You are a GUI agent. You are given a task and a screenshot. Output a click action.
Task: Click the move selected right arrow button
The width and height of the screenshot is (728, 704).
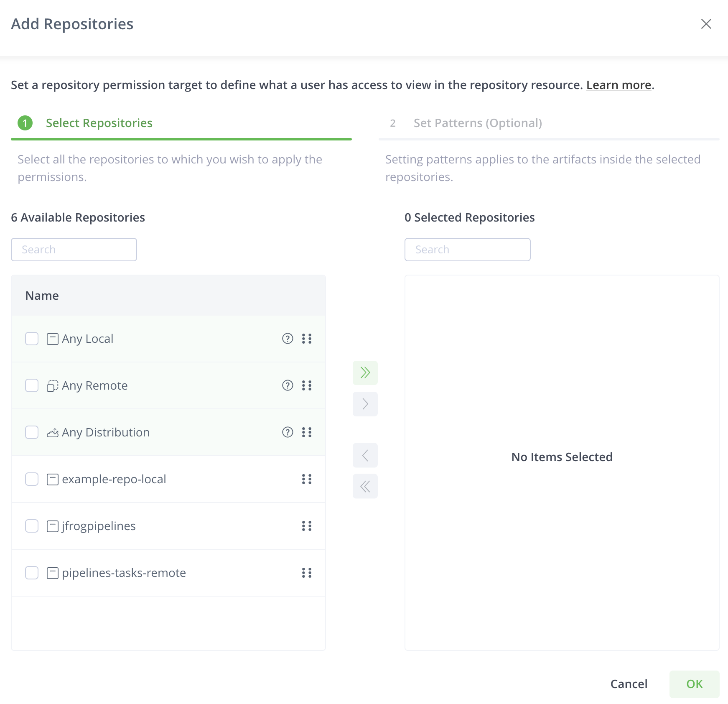[x=365, y=404]
